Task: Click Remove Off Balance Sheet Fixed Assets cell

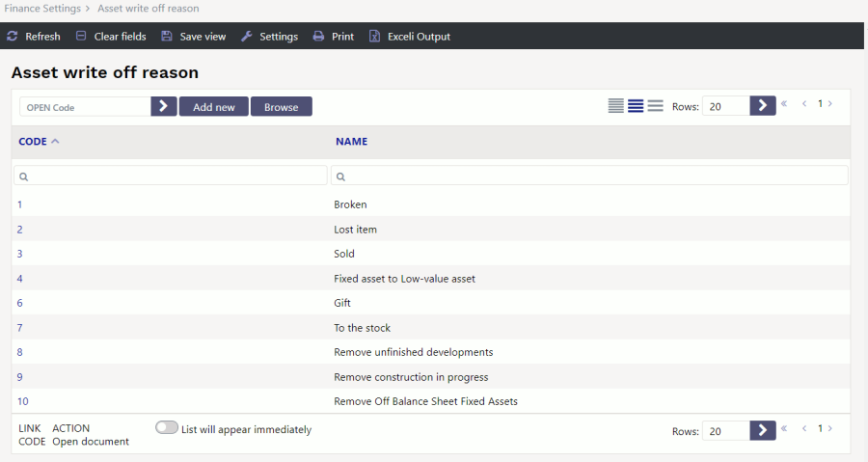Action: click(x=425, y=401)
